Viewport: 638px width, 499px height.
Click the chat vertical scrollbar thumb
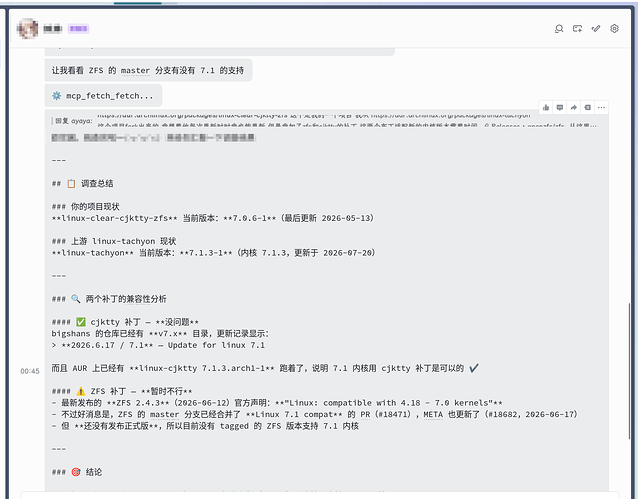tap(629, 370)
